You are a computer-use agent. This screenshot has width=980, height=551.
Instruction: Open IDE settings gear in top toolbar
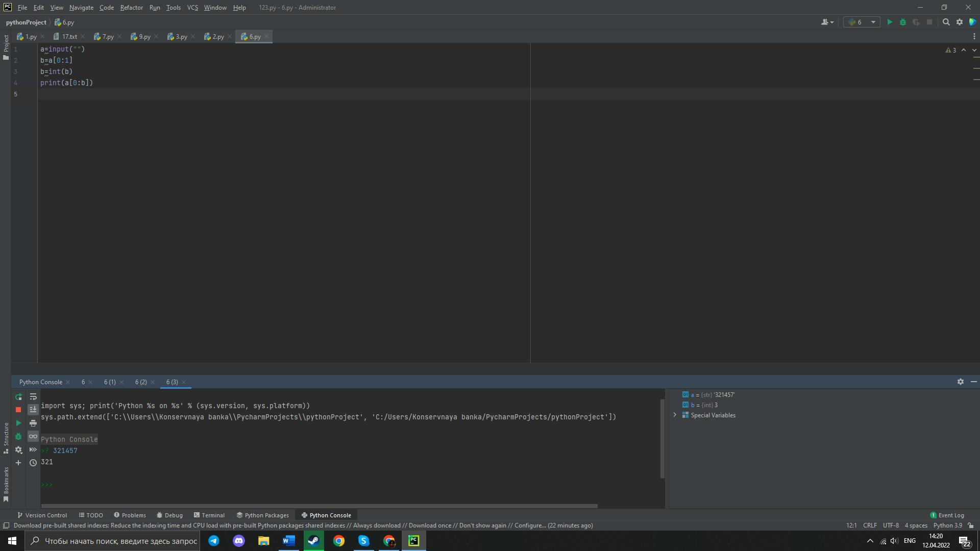point(960,22)
